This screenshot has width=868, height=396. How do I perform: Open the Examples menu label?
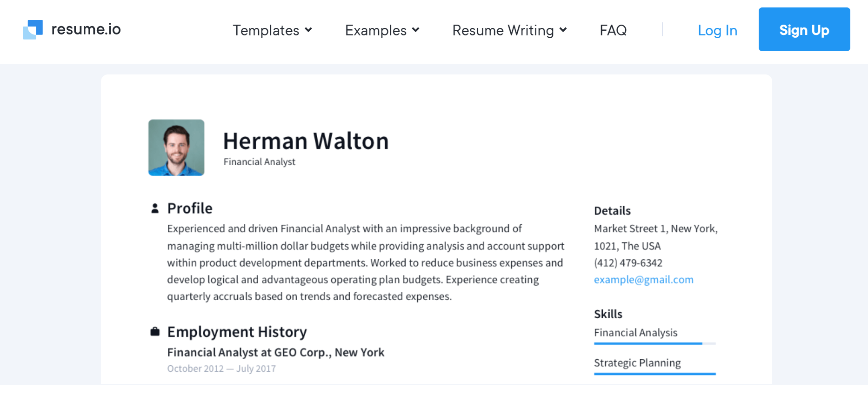[x=376, y=30]
